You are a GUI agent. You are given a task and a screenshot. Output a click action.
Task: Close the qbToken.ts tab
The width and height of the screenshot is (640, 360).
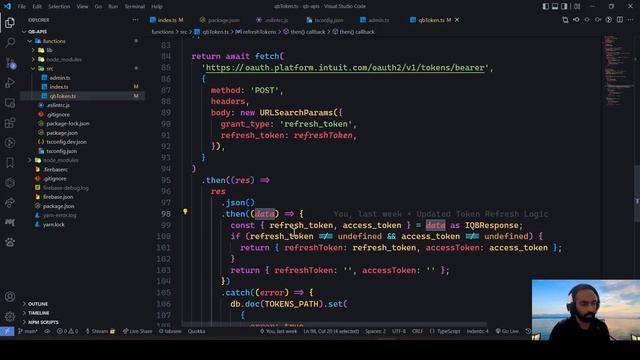tap(457, 20)
